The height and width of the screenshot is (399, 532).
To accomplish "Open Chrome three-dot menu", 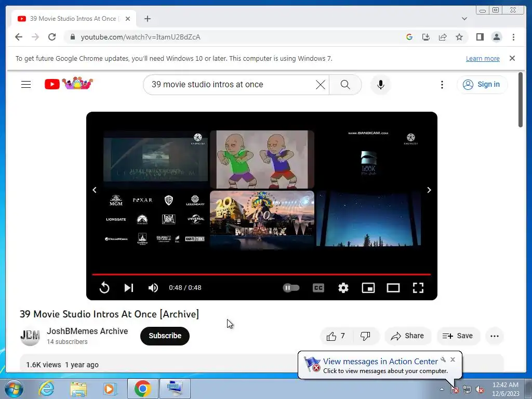I will [x=513, y=37].
